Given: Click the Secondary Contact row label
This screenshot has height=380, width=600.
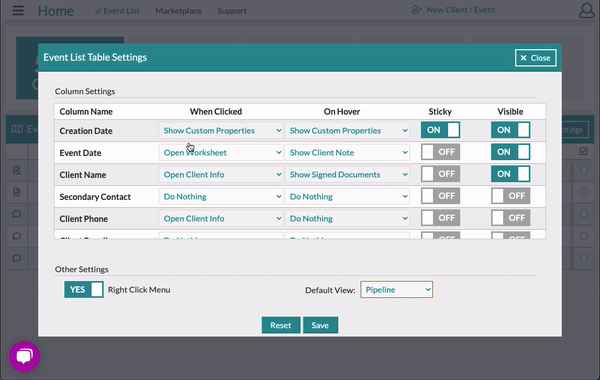Looking at the screenshot, I should tap(95, 197).
